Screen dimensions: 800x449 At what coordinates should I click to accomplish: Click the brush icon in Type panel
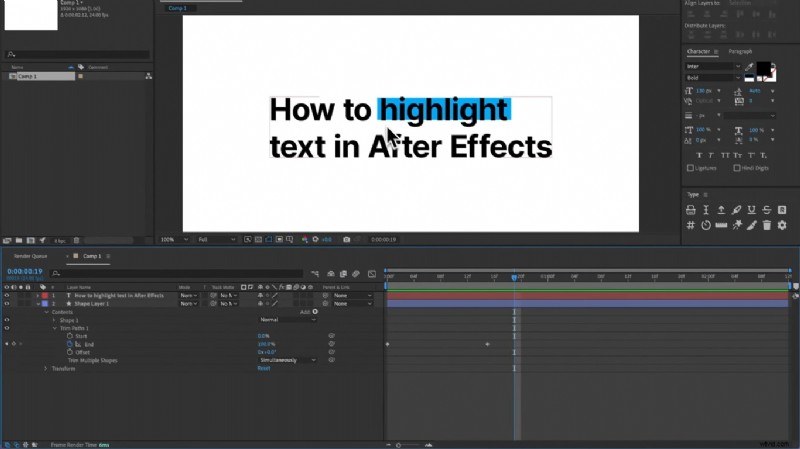tap(752, 225)
